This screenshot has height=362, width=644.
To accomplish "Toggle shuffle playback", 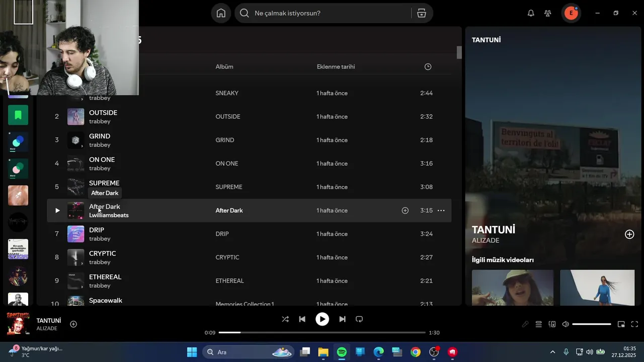I will (285, 319).
